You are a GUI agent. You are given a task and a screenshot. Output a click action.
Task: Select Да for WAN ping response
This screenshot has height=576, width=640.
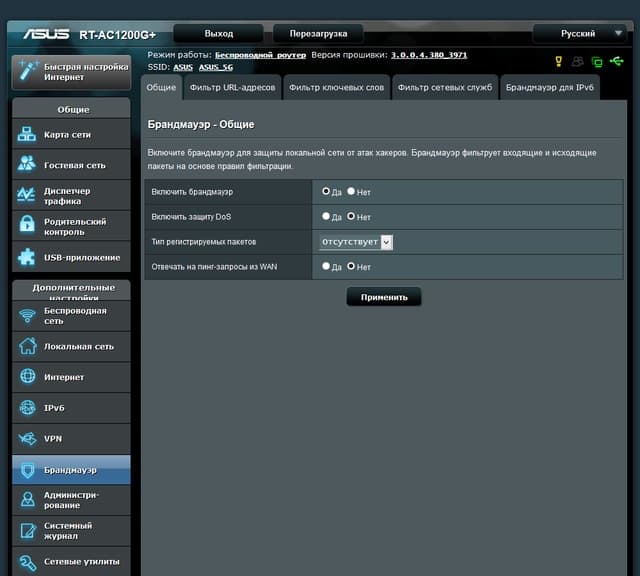point(326,266)
